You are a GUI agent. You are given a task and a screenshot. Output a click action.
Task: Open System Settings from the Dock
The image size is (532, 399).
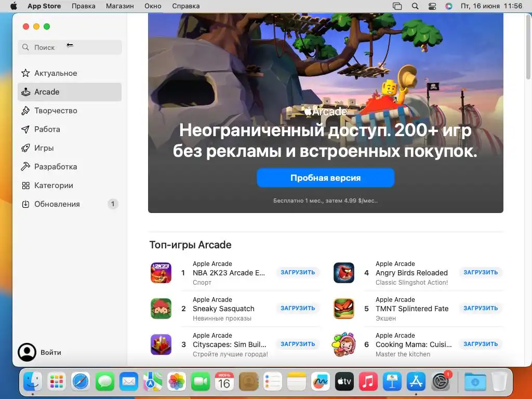pos(441,381)
